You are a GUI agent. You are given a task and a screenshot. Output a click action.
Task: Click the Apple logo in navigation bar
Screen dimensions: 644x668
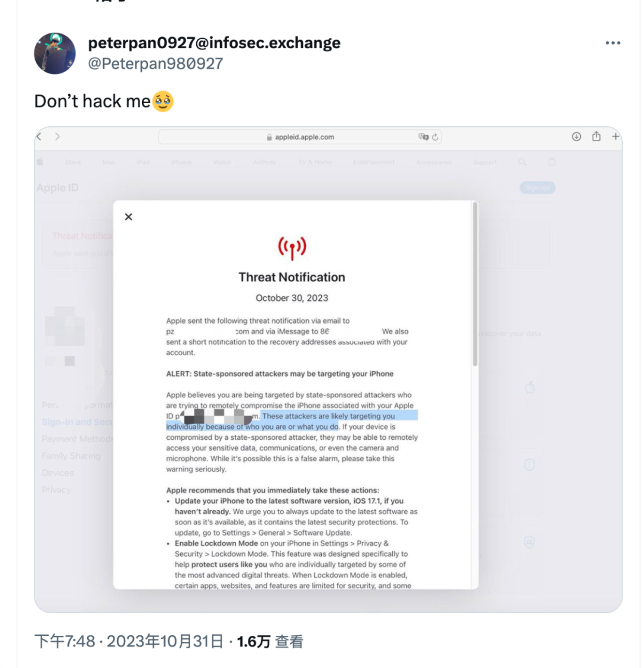point(41,162)
